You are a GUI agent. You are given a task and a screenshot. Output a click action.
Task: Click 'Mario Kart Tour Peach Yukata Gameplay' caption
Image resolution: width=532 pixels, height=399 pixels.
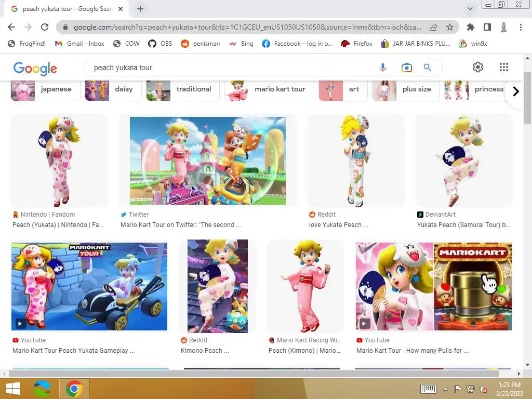(74, 351)
